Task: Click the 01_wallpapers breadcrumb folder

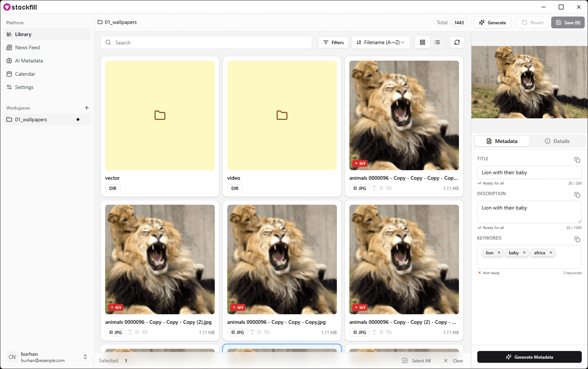Action: (x=117, y=22)
